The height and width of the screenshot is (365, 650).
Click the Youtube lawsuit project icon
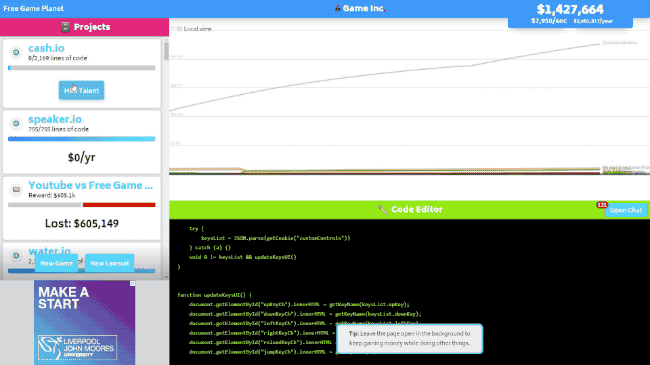[16, 190]
